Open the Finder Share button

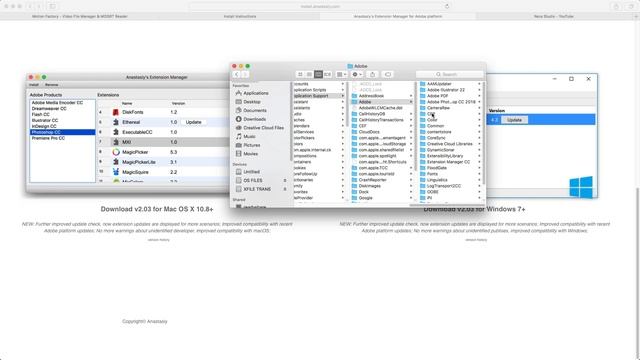coord(372,74)
